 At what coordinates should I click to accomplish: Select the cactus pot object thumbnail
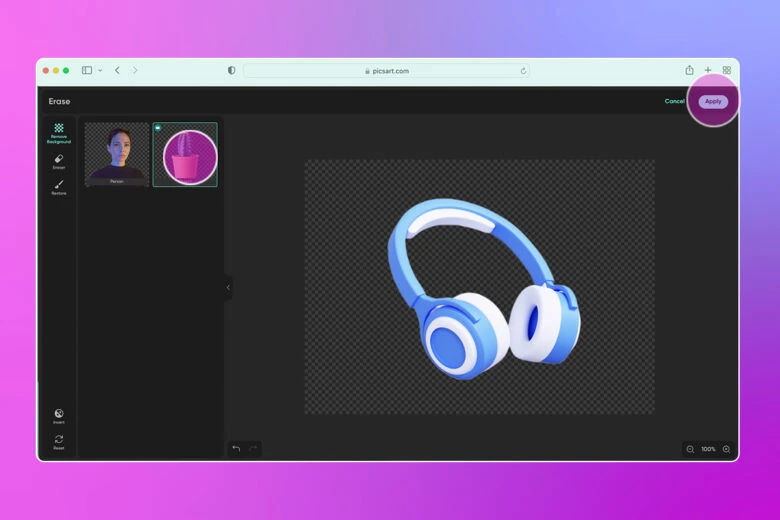(x=185, y=154)
